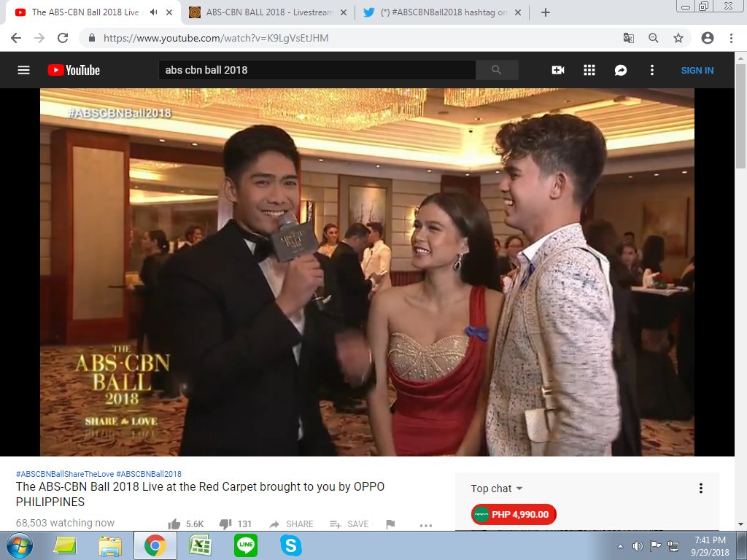This screenshot has height=560, width=747.
Task: Focus the search box containing abs cbn ball 2018
Action: [317, 70]
